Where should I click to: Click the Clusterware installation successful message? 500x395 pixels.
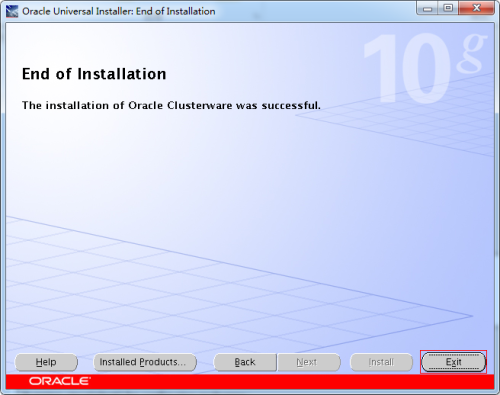(171, 105)
